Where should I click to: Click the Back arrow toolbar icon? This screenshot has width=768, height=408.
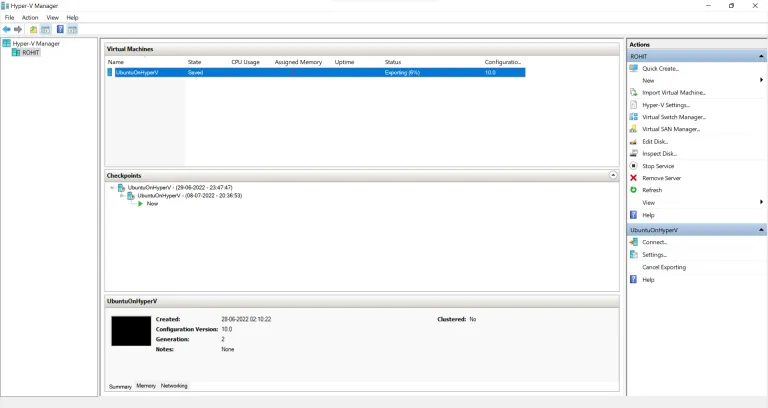[7, 29]
